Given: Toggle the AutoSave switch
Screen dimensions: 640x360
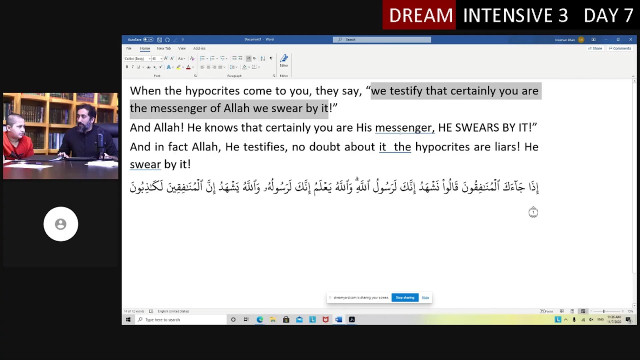Looking at the screenshot, I should pos(148,40).
